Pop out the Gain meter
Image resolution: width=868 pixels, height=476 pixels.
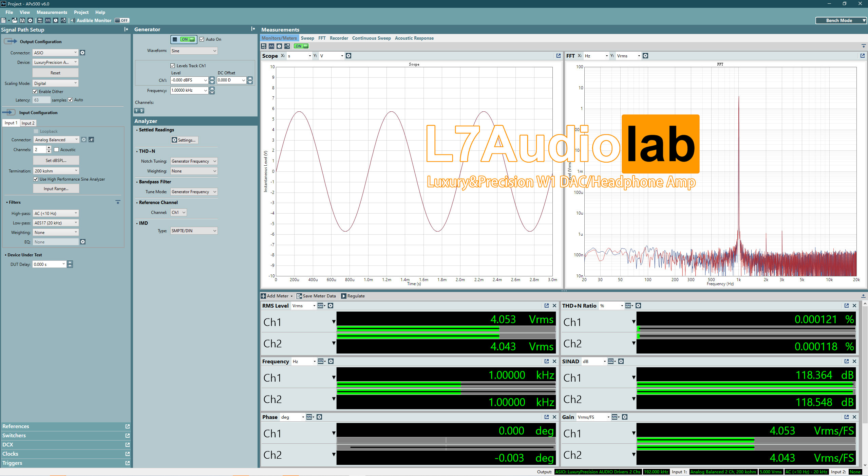[847, 417]
